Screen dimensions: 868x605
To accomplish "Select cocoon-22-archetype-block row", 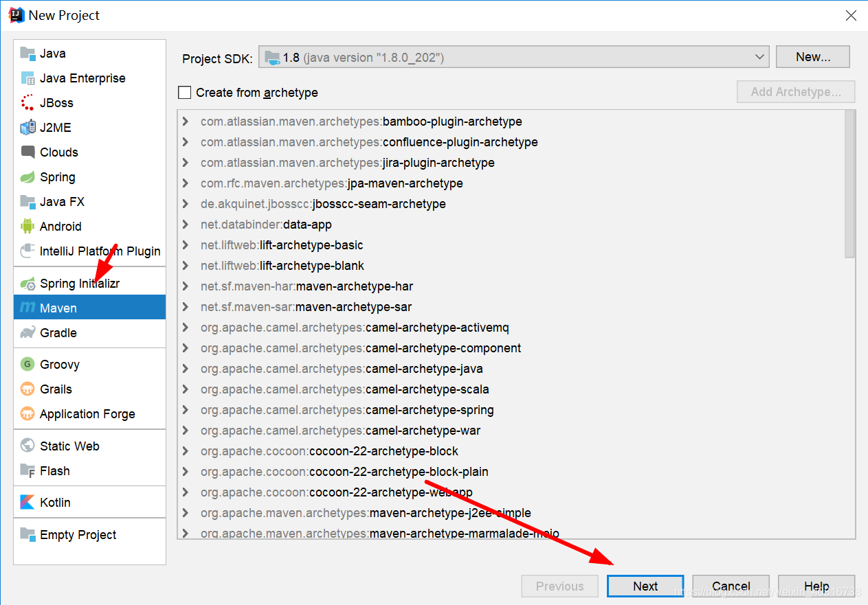I will (511, 451).
